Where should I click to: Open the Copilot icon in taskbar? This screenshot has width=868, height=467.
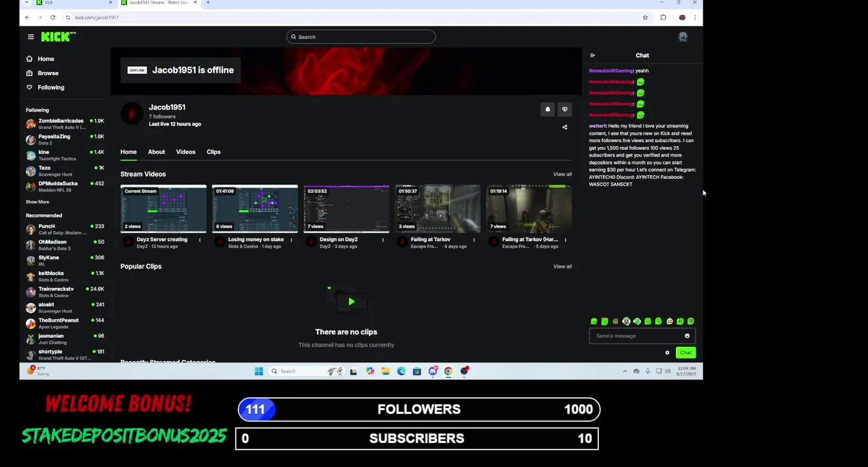369,371
